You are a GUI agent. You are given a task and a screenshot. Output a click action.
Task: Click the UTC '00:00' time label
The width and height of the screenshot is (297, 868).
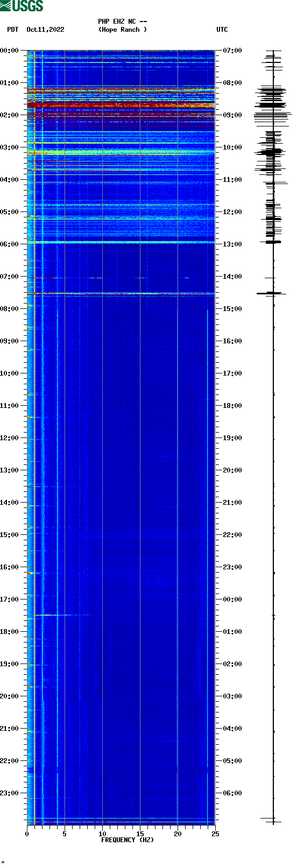(232, 599)
